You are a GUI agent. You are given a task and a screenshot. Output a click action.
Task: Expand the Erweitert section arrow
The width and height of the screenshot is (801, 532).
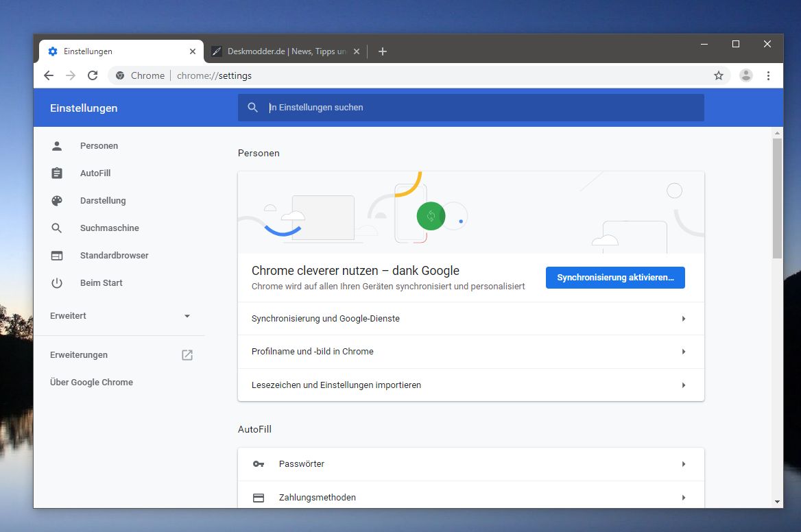pos(187,316)
